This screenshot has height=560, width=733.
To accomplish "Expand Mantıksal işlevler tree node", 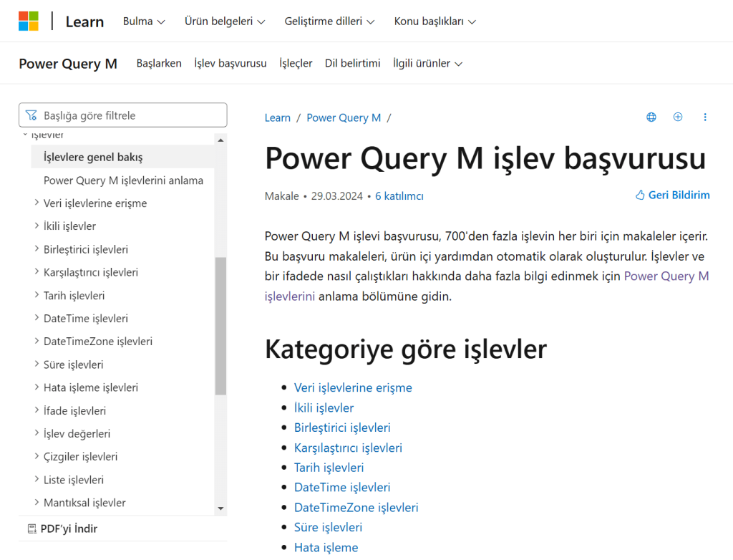I will (37, 502).
